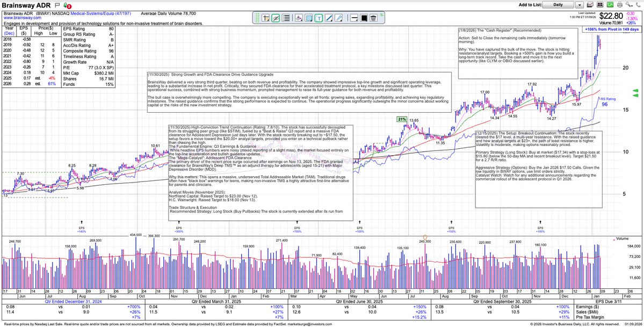The width and height of the screenshot is (644, 327).
Task: Open the alerts bell with 2 notifications
Action: [x=67, y=5]
